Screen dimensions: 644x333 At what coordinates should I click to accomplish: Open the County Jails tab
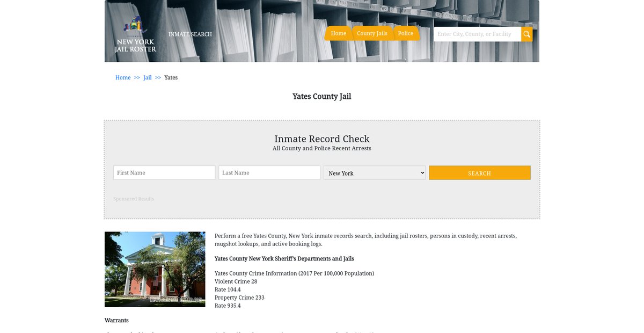[372, 33]
